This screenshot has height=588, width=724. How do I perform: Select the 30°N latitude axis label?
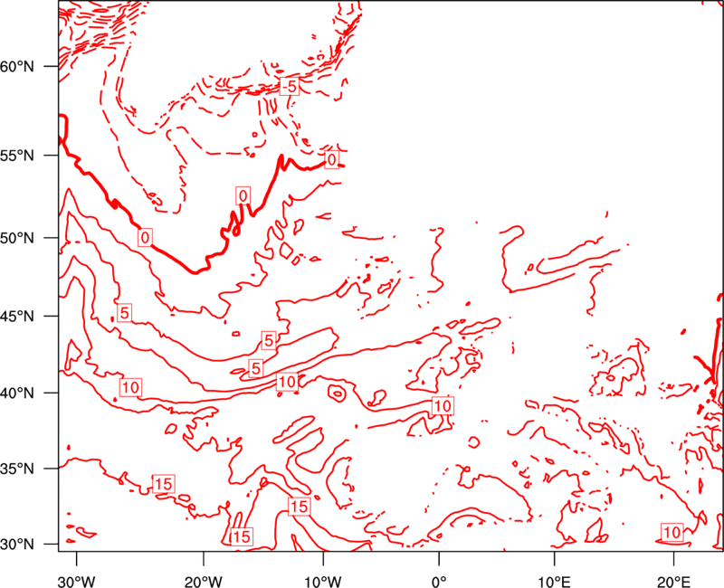click(x=17, y=545)
